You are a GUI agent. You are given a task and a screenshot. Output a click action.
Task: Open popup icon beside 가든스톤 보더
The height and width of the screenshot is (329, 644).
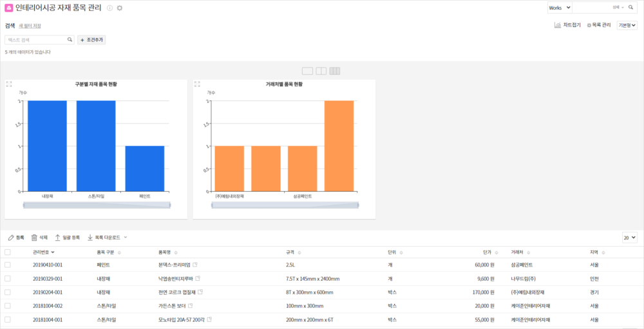pos(190,306)
